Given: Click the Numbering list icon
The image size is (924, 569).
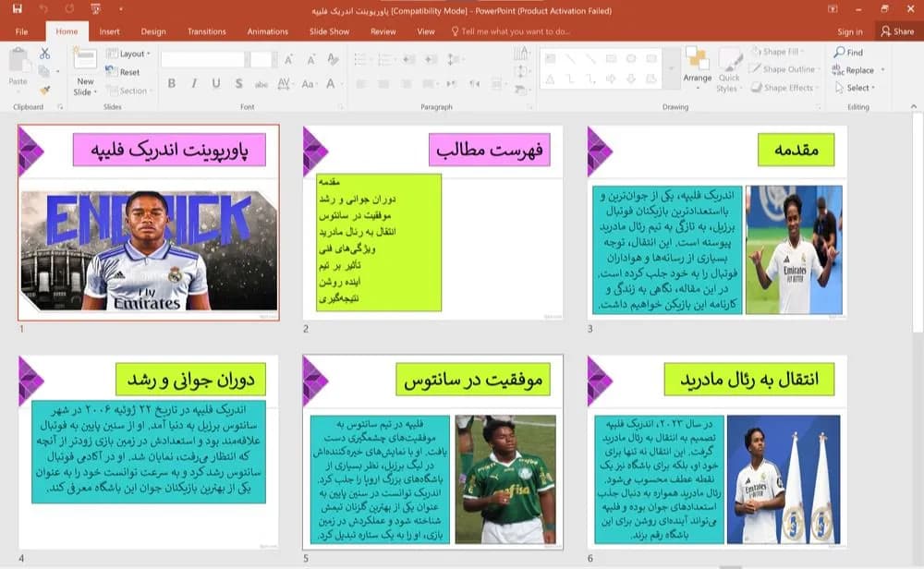Looking at the screenshot, I should pyautogui.click(x=386, y=59).
